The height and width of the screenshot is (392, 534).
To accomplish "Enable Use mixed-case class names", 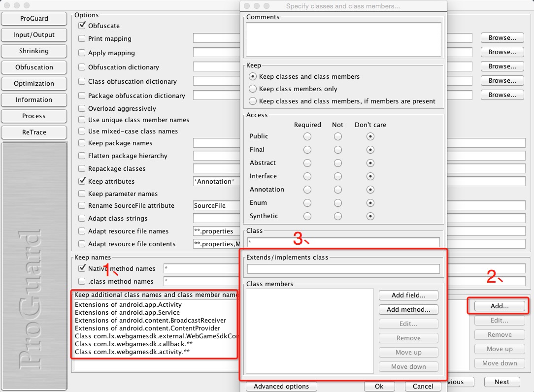I will point(82,131).
